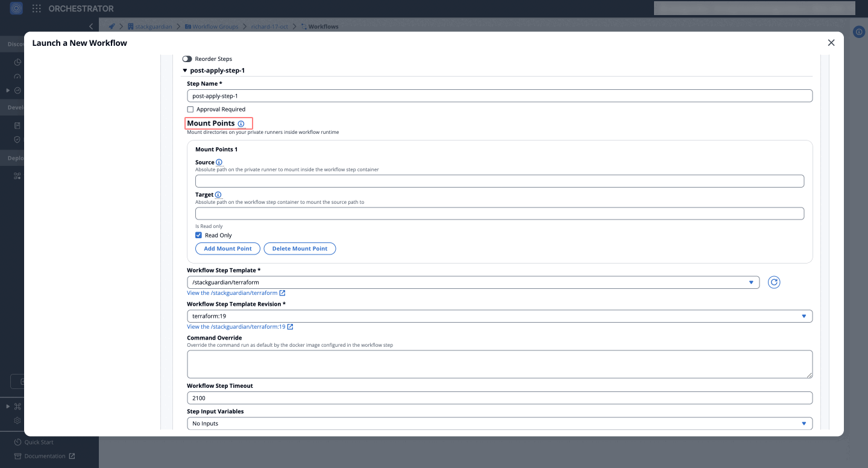This screenshot has width=868, height=468.
Task: Open richard-17-oct from the breadcrumb
Action: pyautogui.click(x=269, y=27)
